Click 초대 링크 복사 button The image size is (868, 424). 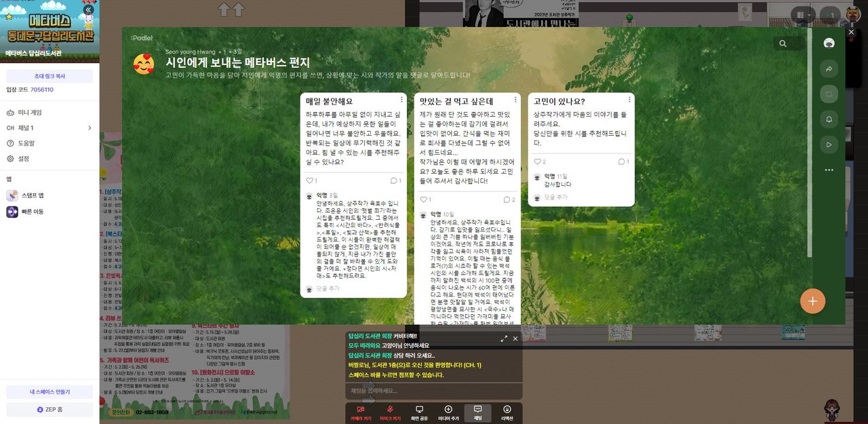click(50, 76)
